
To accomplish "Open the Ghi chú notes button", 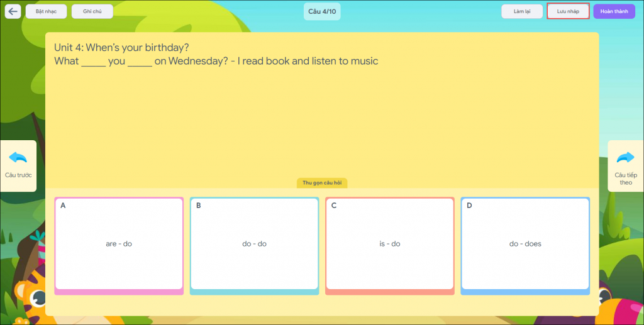I will (92, 11).
